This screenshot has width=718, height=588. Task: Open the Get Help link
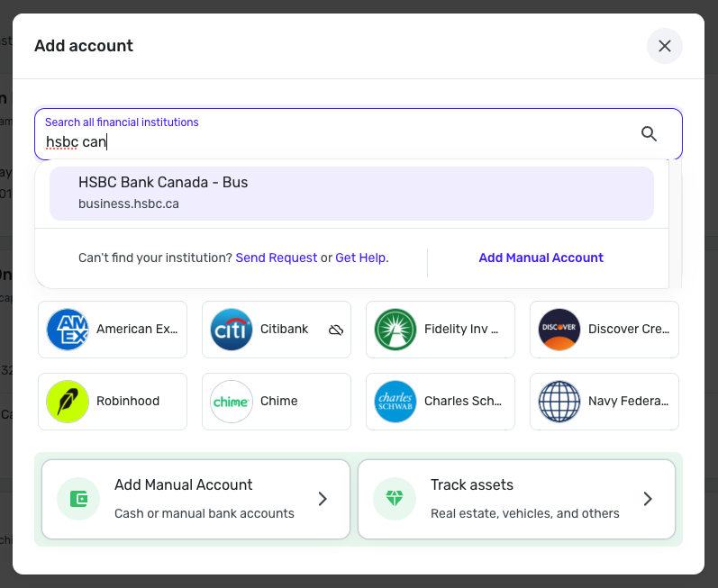[361, 258]
